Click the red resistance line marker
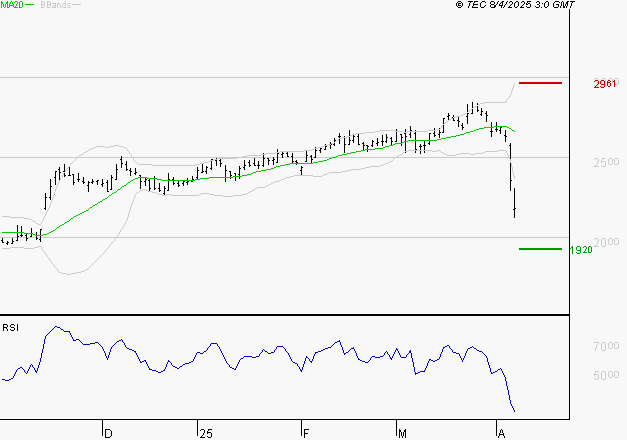 point(540,83)
